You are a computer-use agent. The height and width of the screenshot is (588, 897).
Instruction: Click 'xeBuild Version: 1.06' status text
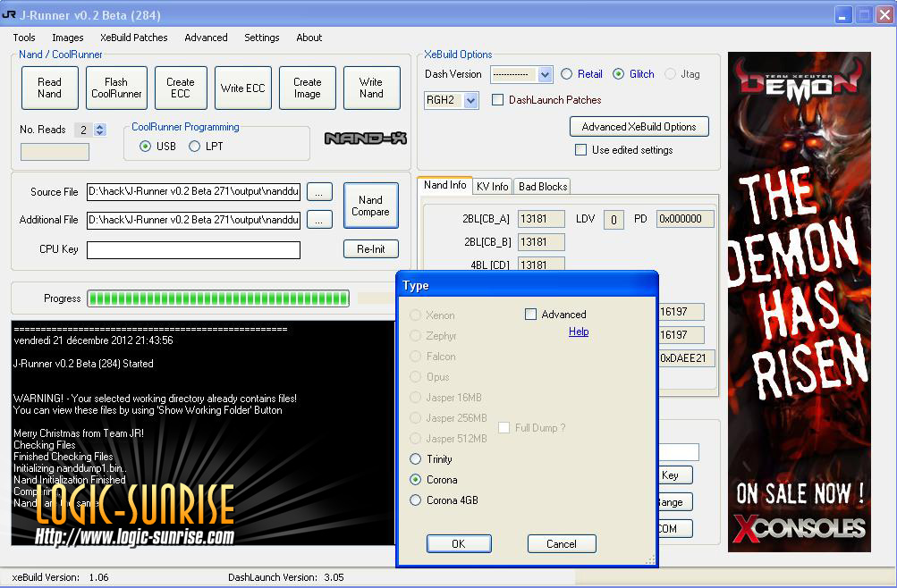pyautogui.click(x=60, y=577)
